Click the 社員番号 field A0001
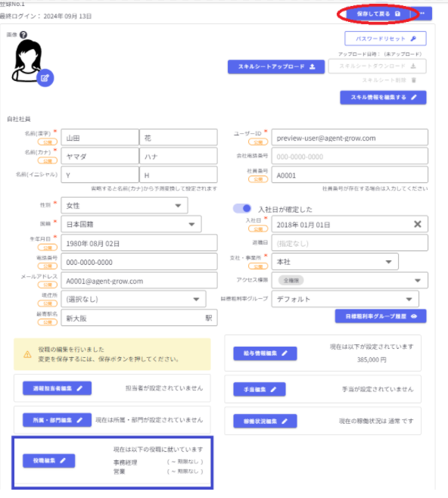Viewport: 448px width, 498px height. coord(350,175)
